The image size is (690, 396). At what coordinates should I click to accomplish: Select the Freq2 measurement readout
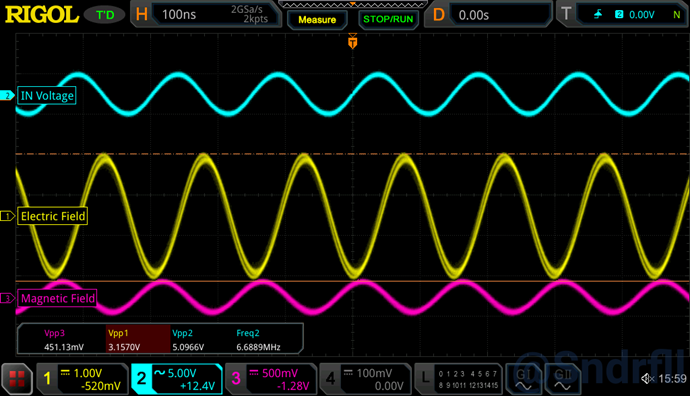click(x=258, y=340)
